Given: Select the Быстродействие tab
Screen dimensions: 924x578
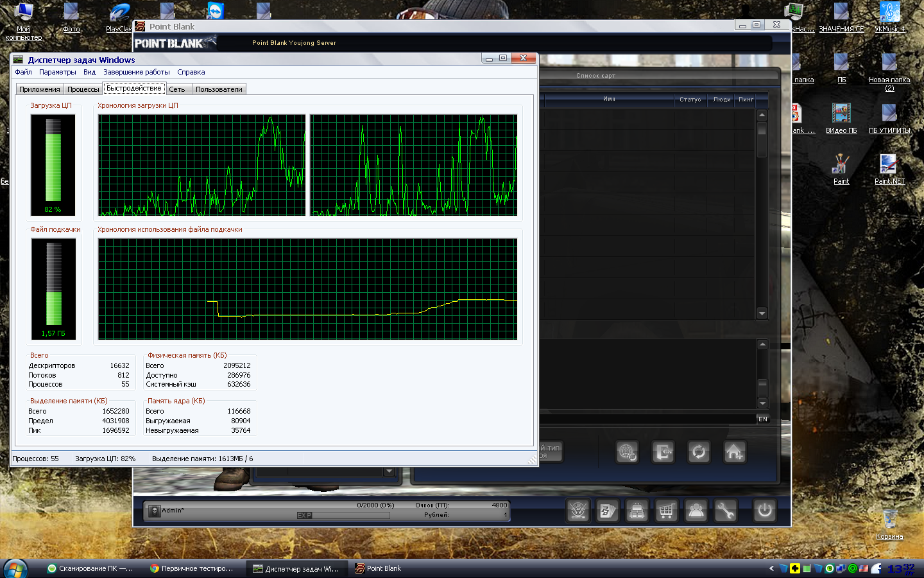Looking at the screenshot, I should [x=134, y=88].
